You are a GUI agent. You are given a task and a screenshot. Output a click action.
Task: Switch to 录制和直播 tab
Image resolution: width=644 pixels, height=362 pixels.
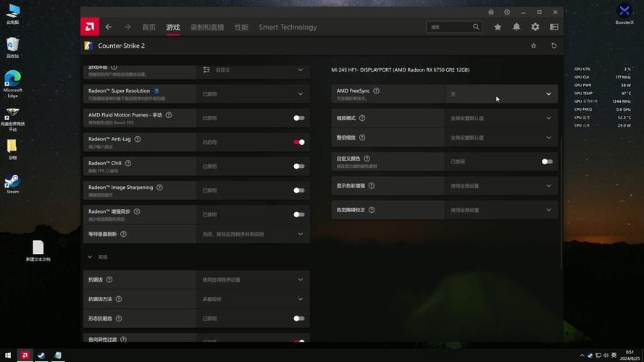tap(207, 27)
